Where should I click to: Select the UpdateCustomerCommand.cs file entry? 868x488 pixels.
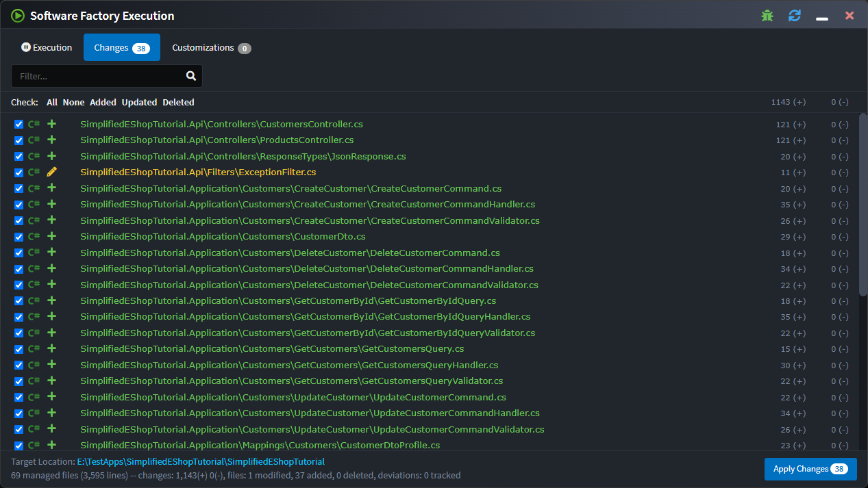(293, 397)
